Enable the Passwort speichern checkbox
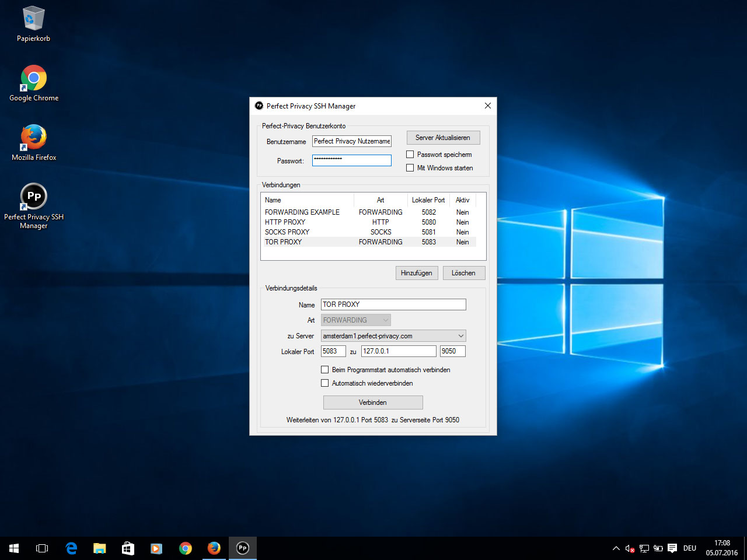This screenshot has width=747, height=560. (410, 155)
